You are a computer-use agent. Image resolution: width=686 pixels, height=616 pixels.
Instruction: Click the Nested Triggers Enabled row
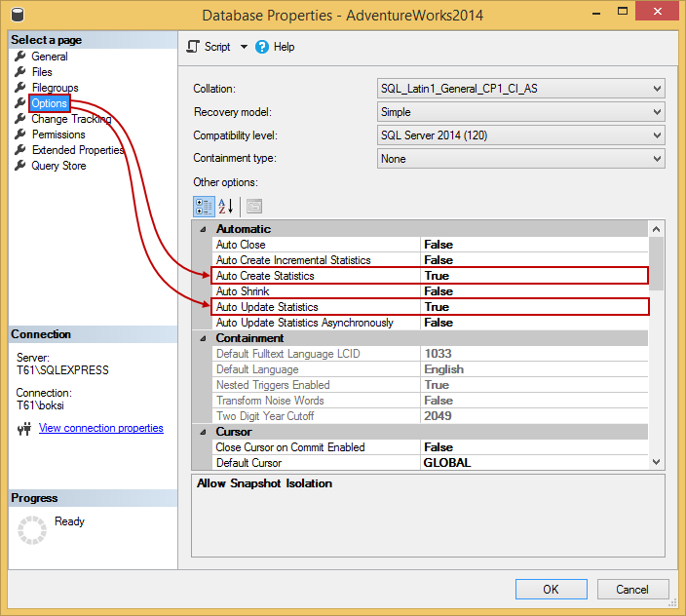point(430,385)
